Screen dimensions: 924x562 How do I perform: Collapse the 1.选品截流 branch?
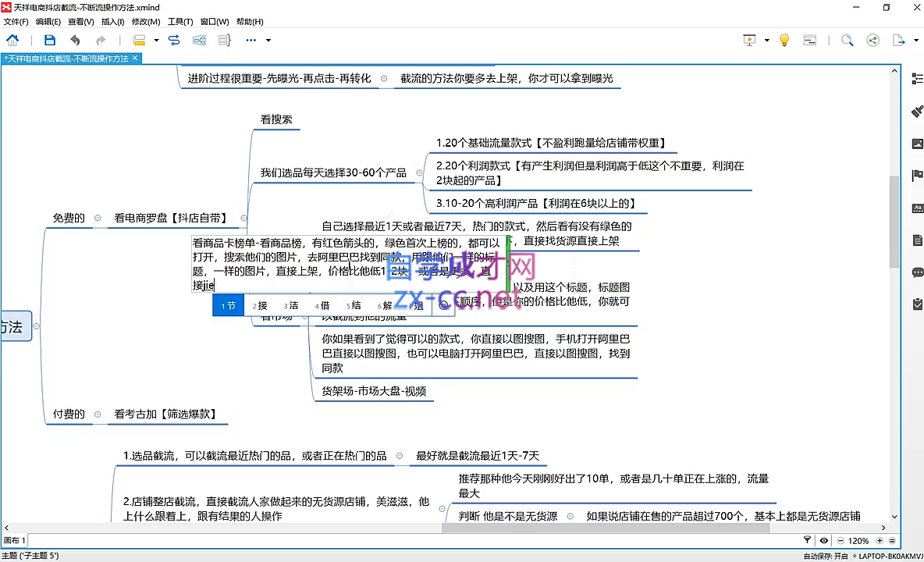point(400,456)
